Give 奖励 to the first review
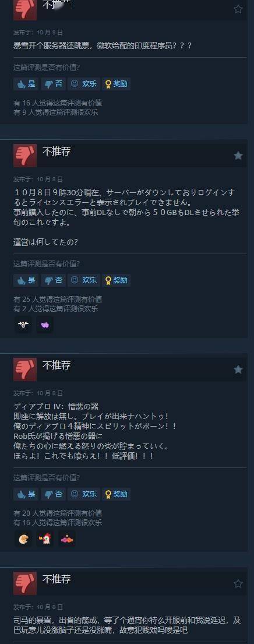Screen dimensions: 254x644 pos(116,84)
